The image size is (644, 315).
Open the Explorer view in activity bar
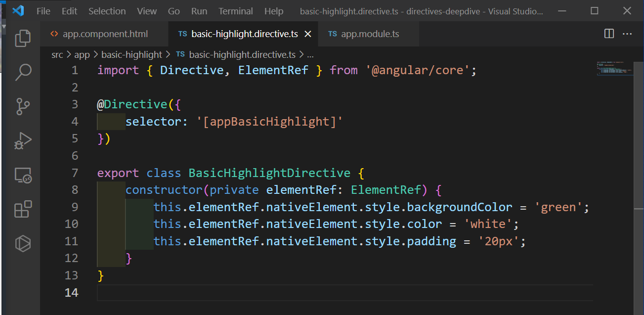23,38
